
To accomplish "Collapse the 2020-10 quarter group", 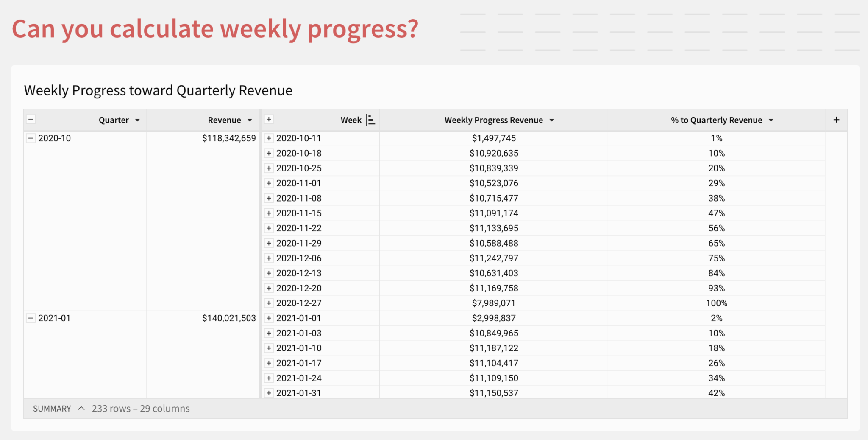I will point(30,138).
